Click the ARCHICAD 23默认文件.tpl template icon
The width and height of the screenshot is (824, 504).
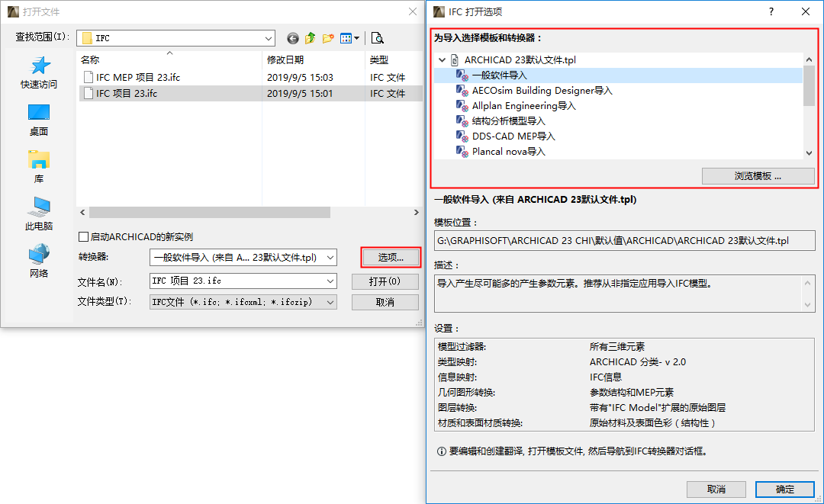[x=455, y=60]
